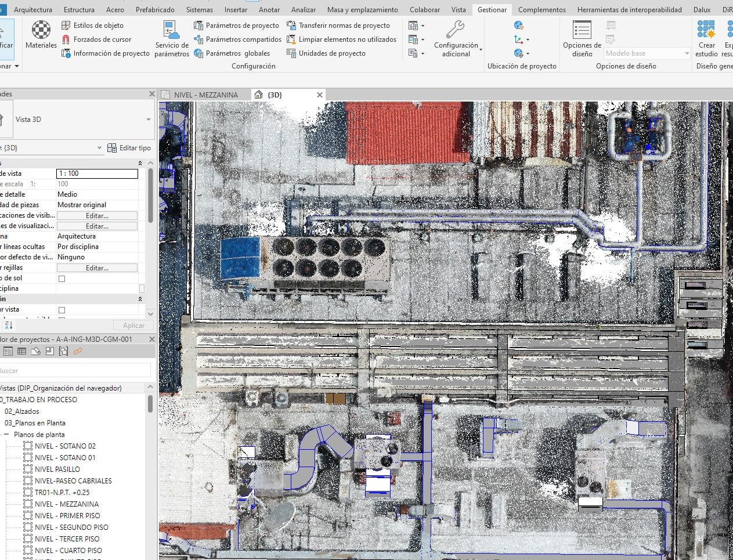Click Editar button for rejillas row
733x560 pixels.
coord(97,268)
